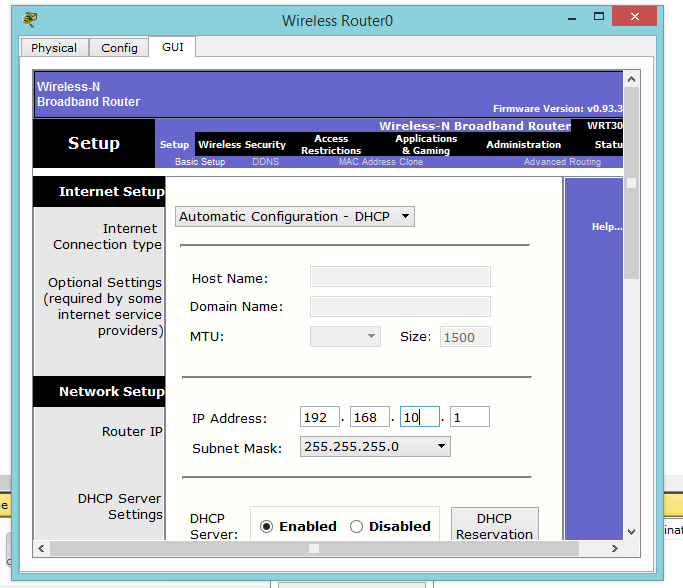Minimize the Wireless Router0 window

pyautogui.click(x=572, y=18)
